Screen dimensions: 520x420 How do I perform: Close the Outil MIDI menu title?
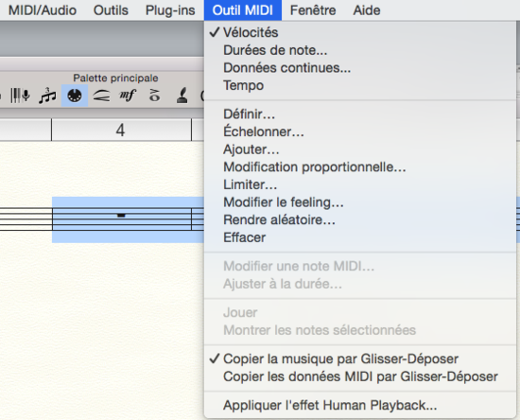click(243, 10)
